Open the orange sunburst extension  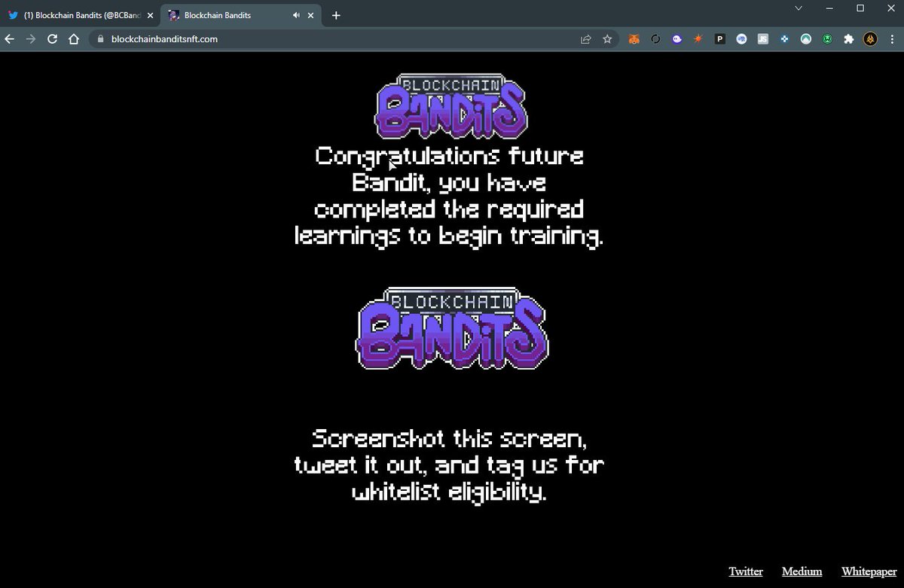698,39
